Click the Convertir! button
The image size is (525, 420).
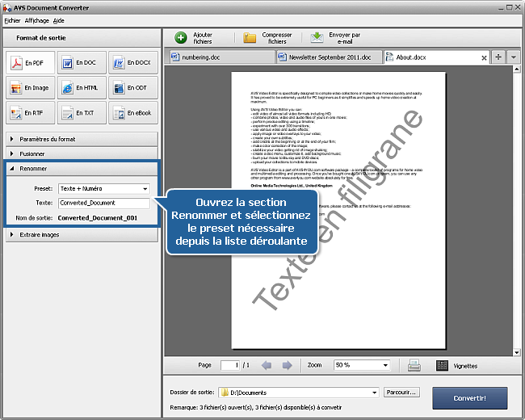[x=469, y=397]
